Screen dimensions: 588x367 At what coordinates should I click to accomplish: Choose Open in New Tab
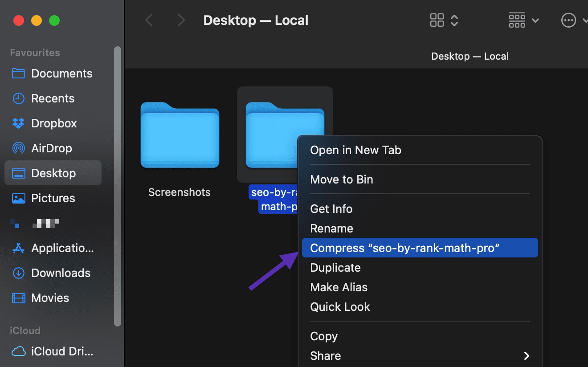click(x=420, y=150)
